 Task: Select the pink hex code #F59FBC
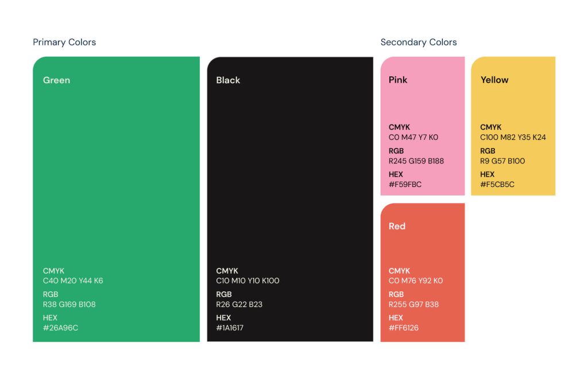pos(405,185)
